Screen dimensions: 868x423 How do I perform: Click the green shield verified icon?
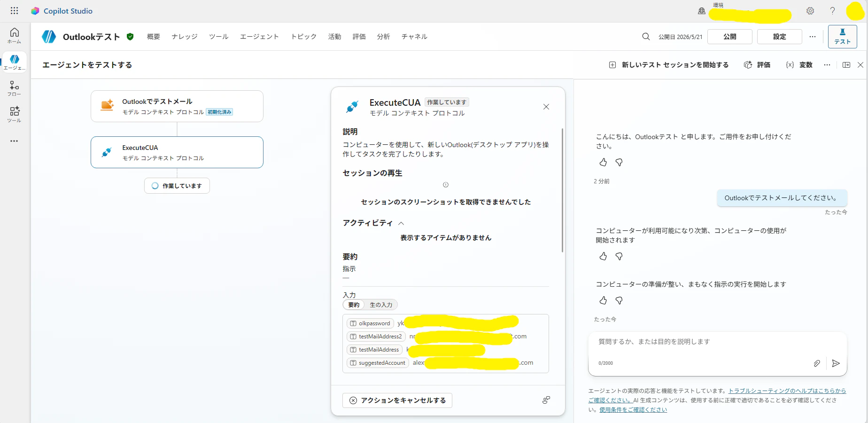(130, 37)
